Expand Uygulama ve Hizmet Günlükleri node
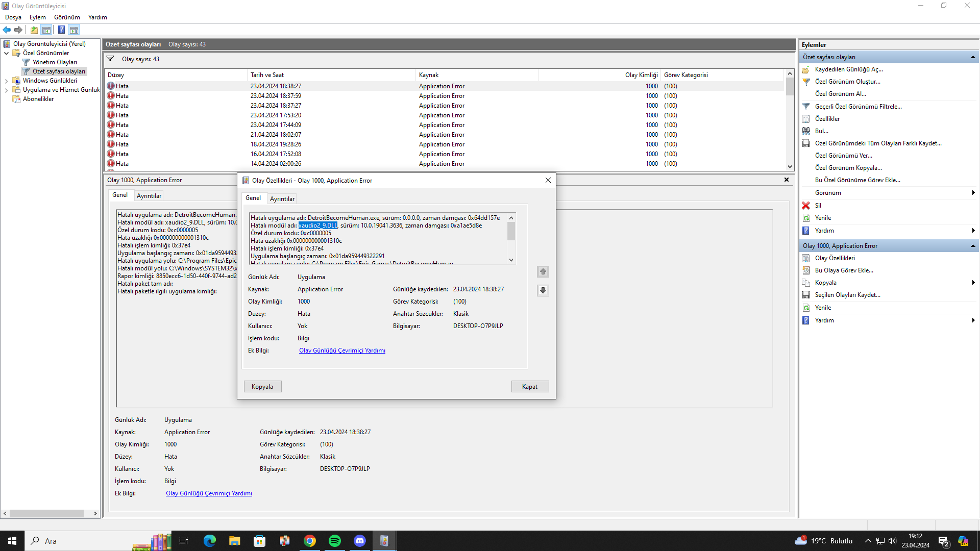 [x=6, y=90]
